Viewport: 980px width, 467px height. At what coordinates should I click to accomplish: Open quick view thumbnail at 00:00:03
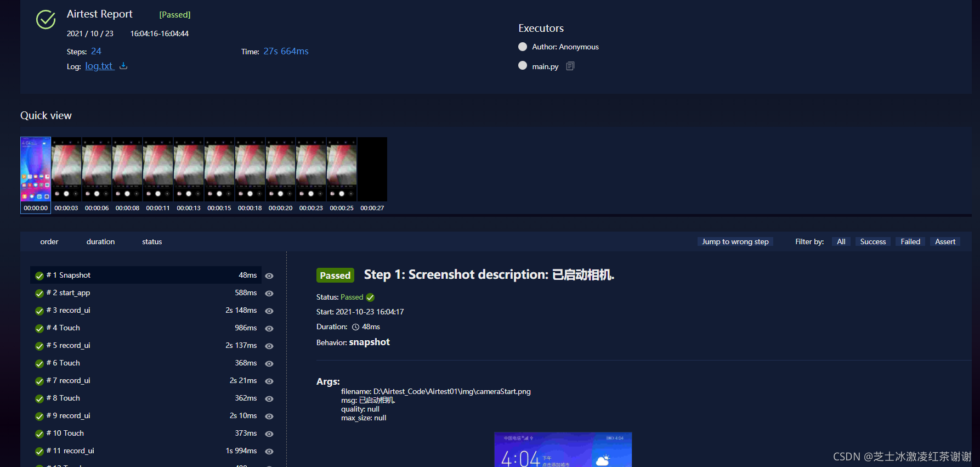(x=66, y=169)
